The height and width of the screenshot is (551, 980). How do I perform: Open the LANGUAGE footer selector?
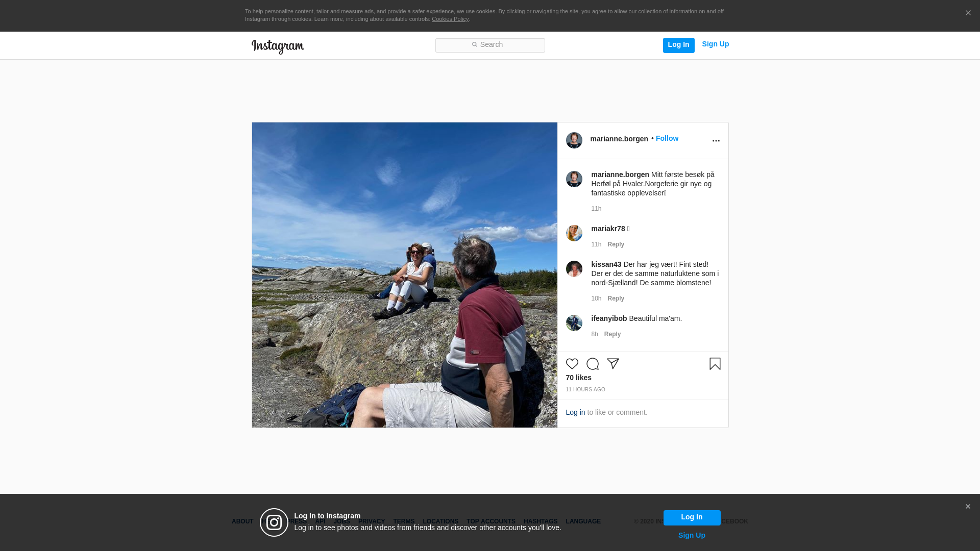(x=583, y=521)
